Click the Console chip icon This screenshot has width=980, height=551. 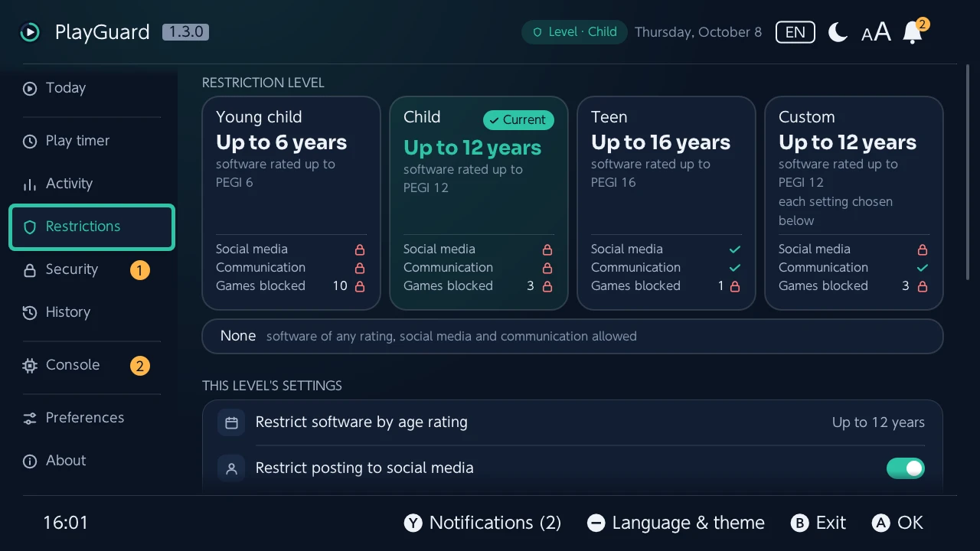tap(30, 365)
